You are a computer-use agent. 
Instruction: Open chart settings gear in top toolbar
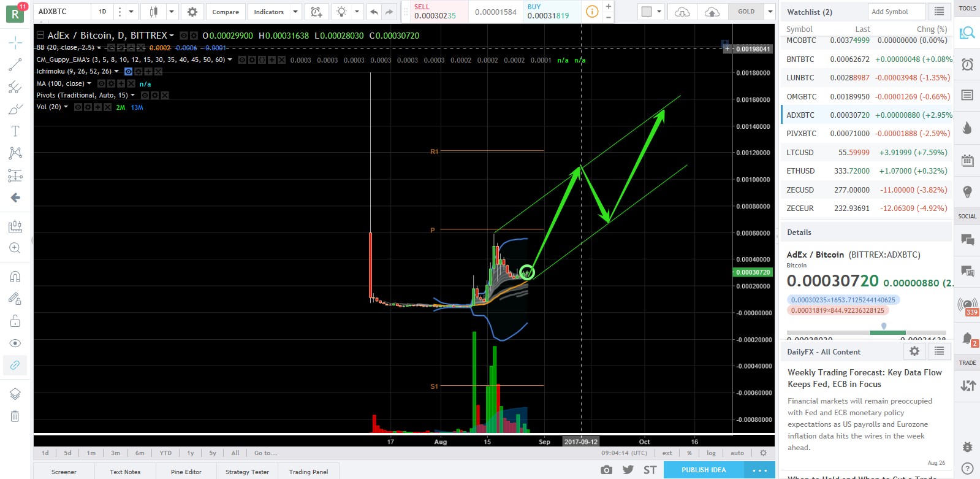(192, 12)
